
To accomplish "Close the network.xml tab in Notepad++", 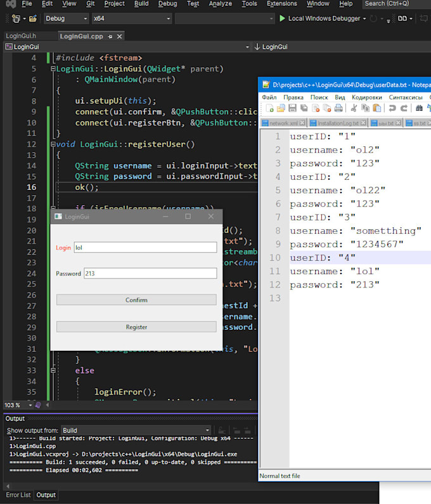I will [302, 123].
